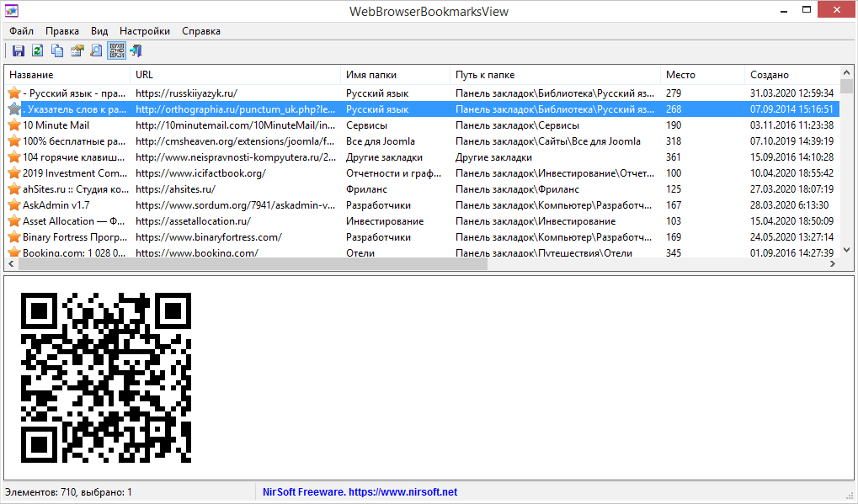Click the URL https://ahsites.ru/
Viewport: 858px width, 504px height.
click(x=175, y=189)
